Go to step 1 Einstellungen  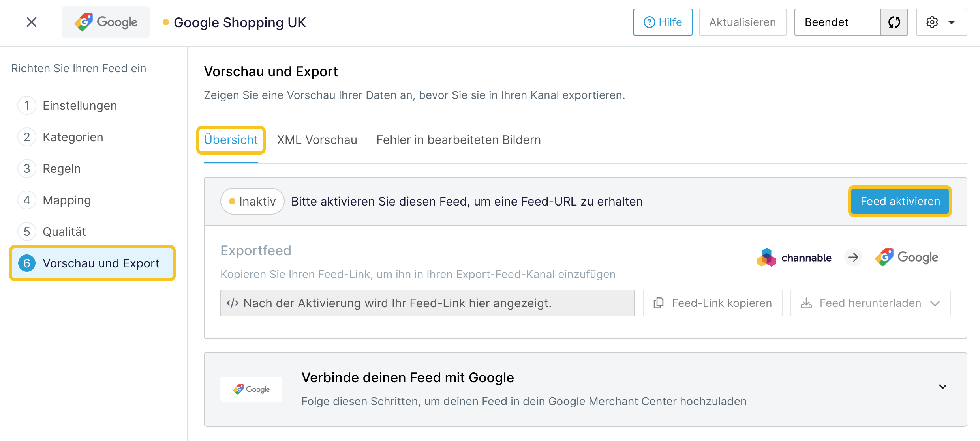(67, 105)
